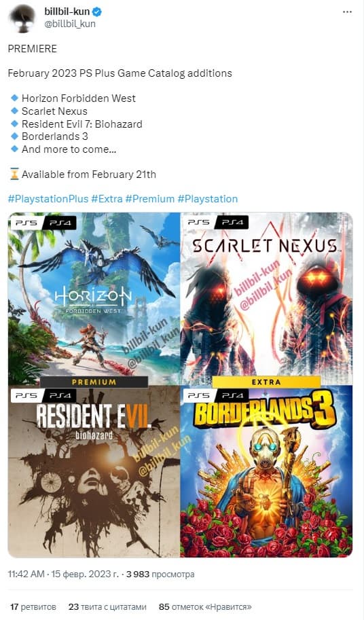
Task: View the Resident Evil 7 biohazard cover
Action: click(x=94, y=471)
